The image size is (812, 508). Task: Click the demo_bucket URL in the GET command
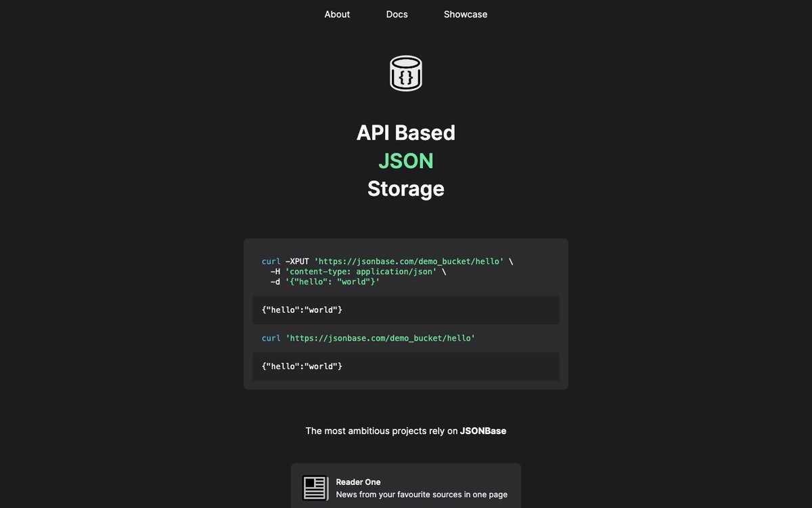tap(382, 337)
